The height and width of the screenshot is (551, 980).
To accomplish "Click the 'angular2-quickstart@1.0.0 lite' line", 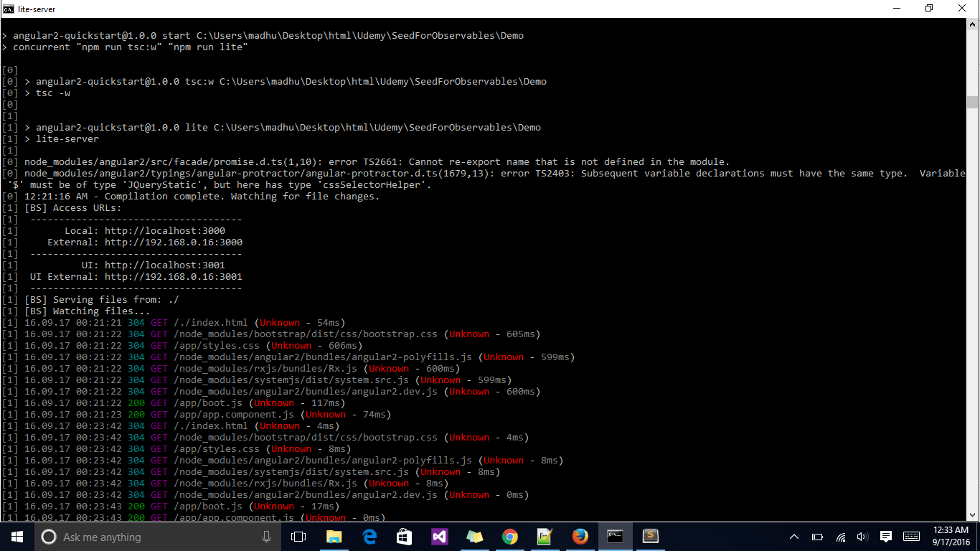I will (x=282, y=128).
